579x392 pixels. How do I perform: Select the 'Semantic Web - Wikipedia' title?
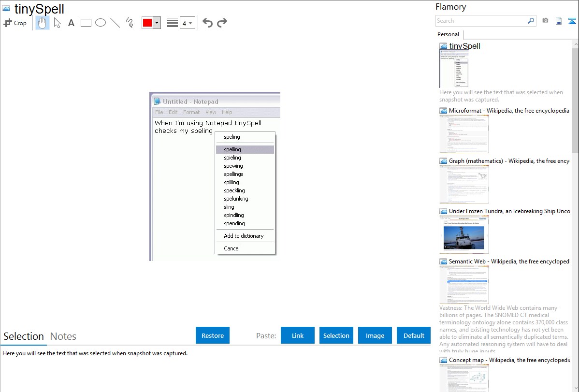[x=509, y=261]
